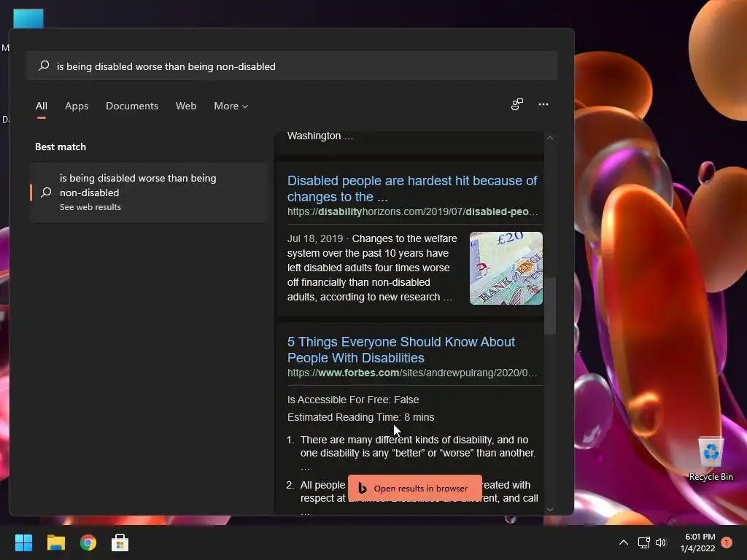Image resolution: width=747 pixels, height=560 pixels.
Task: Open 'Disabled people are hardest hit' link
Action: point(411,189)
